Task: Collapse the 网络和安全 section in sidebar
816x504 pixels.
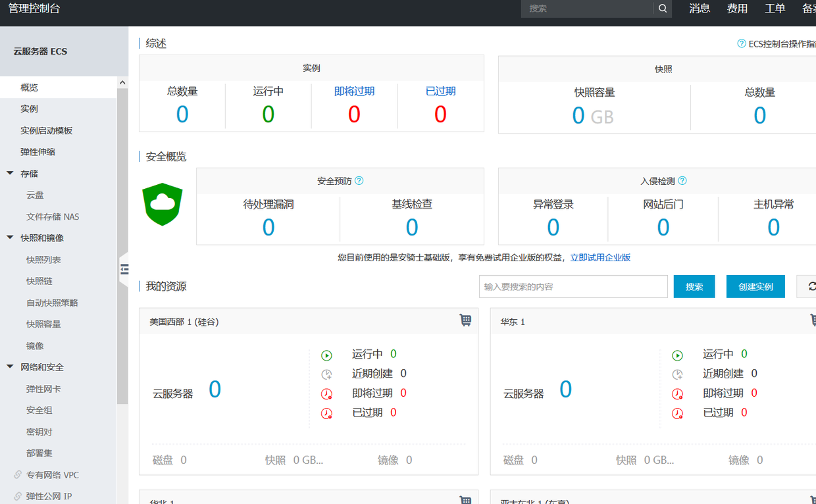Action: pos(10,366)
